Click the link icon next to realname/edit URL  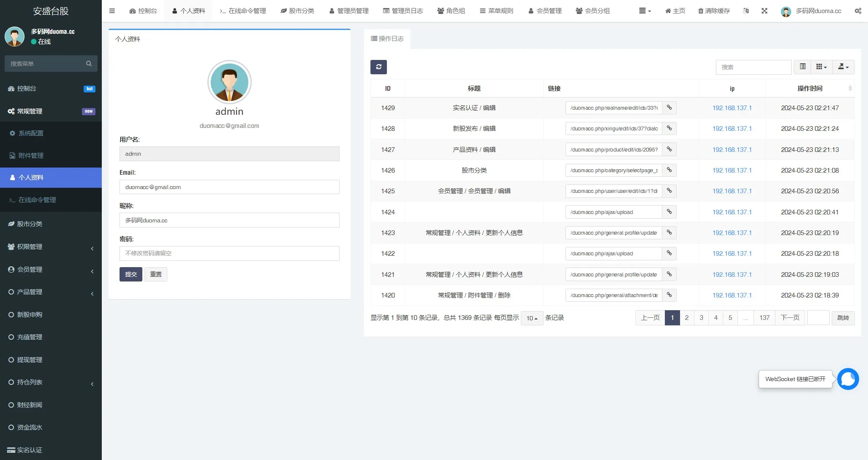(x=669, y=108)
